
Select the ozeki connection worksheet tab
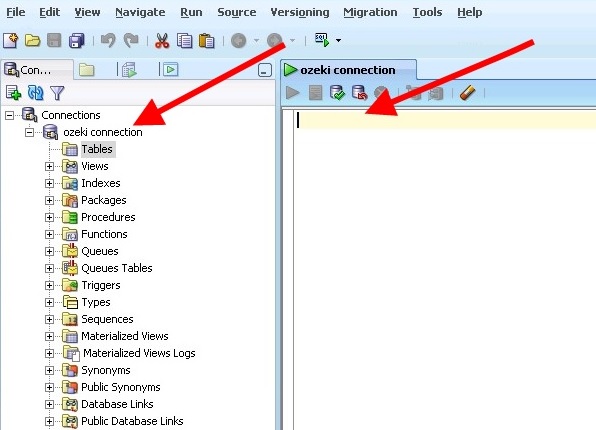tap(348, 70)
